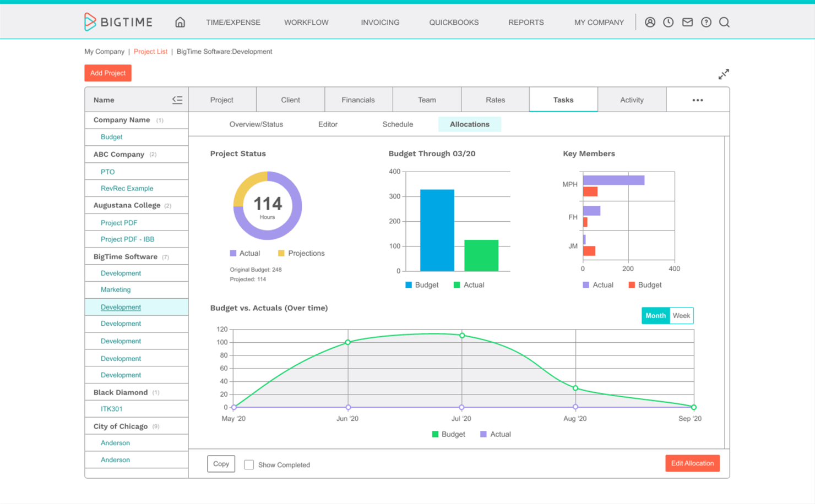Viewport: 815px width, 504px height.
Task: Click the Add Project button
Action: click(x=107, y=73)
